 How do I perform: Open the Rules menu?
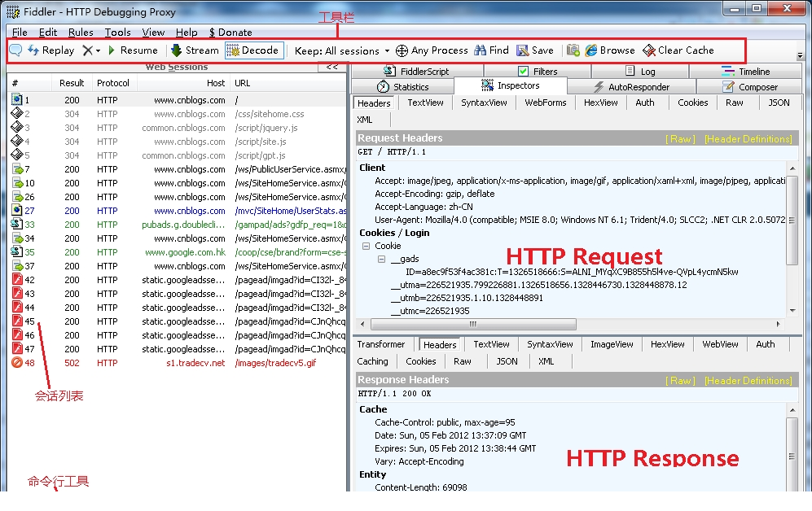pos(81,32)
